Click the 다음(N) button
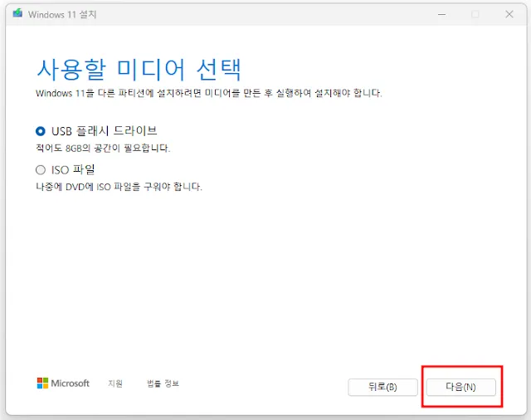531x420 pixels. (461, 387)
